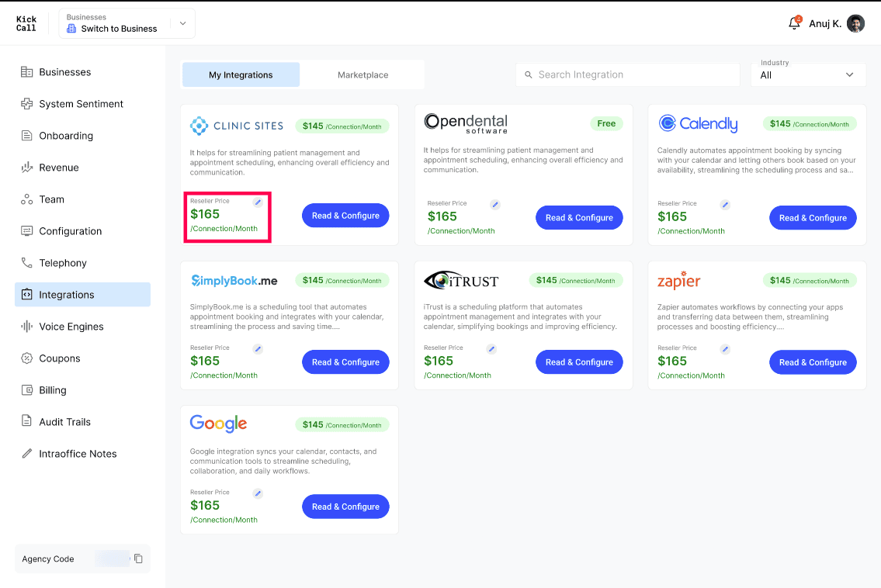881x588 pixels.
Task: Click the Billing wallet icon
Action: pyautogui.click(x=26, y=389)
